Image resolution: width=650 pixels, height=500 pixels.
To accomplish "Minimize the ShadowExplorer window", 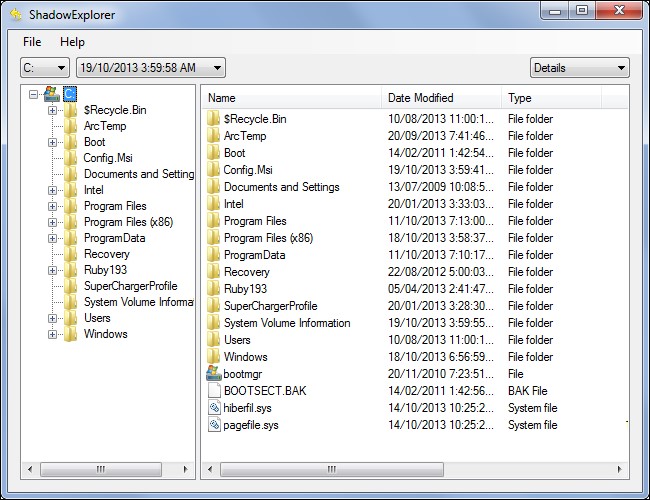I will click(556, 10).
